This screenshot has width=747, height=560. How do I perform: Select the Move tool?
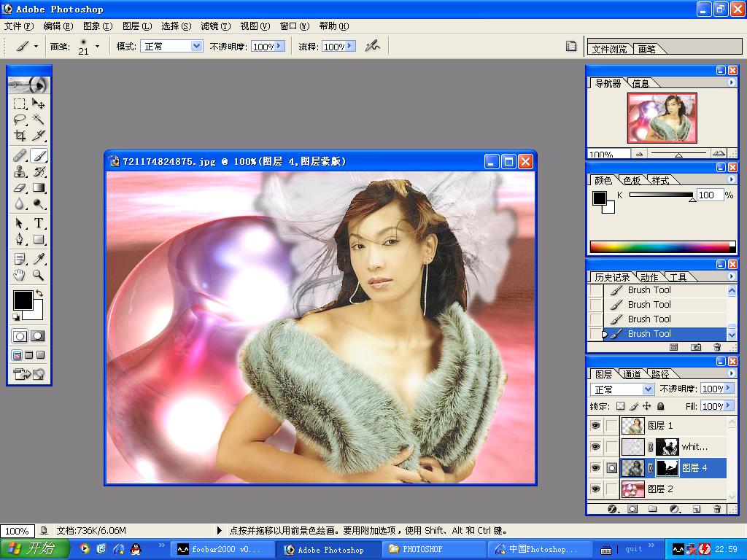point(38,104)
